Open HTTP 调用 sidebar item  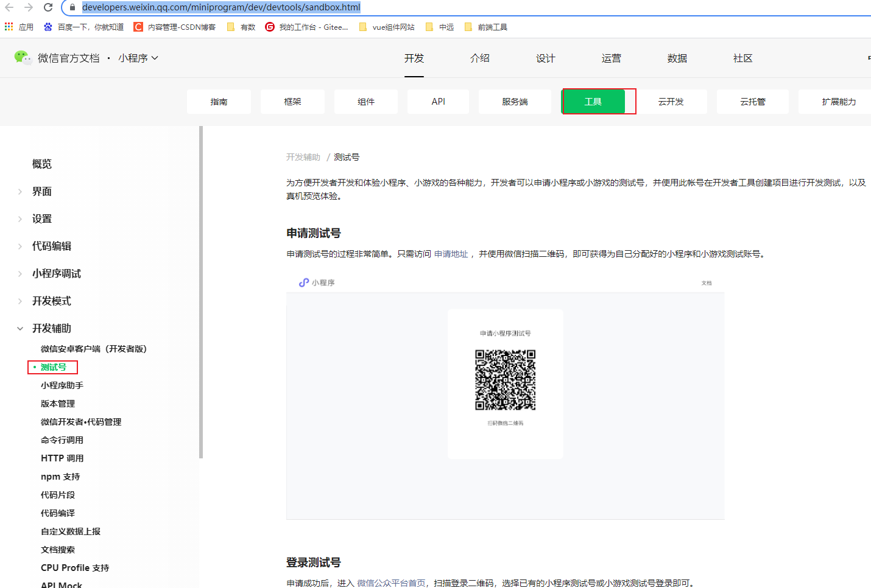(62, 458)
